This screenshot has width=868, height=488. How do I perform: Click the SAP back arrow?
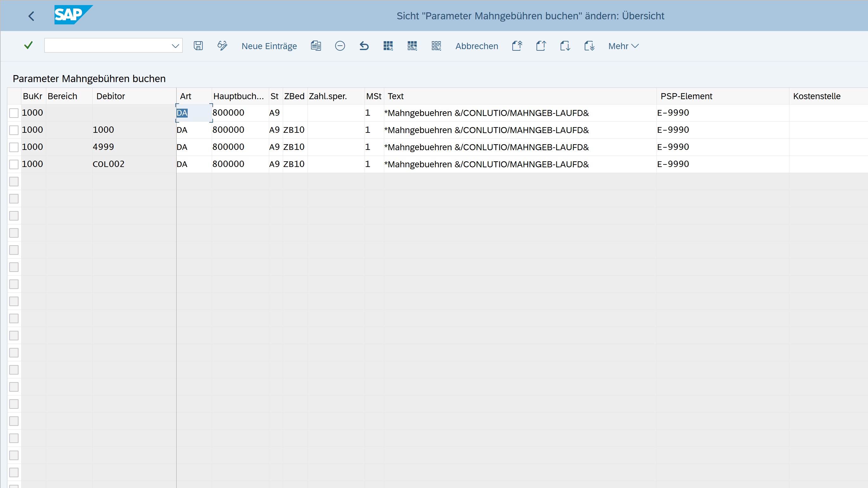31,16
